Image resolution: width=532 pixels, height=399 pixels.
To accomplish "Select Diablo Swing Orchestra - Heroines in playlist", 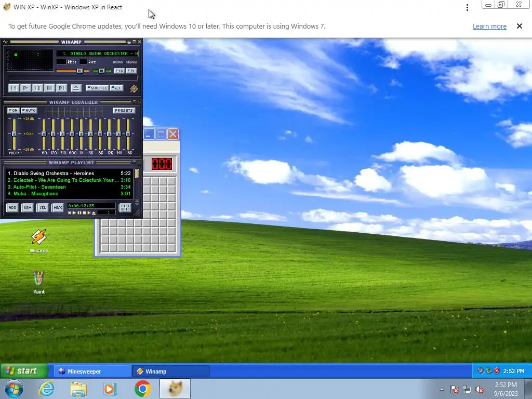I will pyautogui.click(x=69, y=174).
